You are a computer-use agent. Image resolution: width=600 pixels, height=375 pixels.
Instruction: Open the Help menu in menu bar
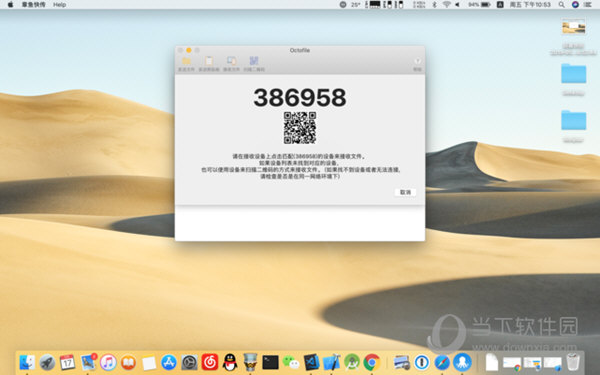(59, 5)
